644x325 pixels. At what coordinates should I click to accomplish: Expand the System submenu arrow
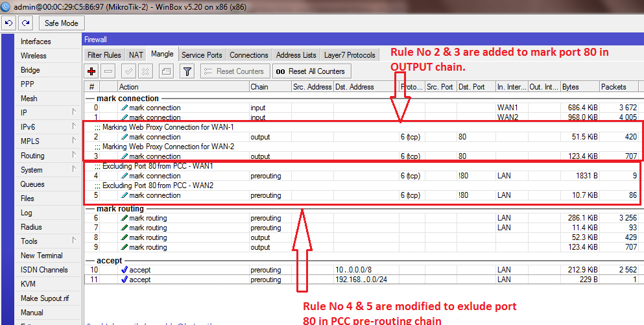click(74, 169)
